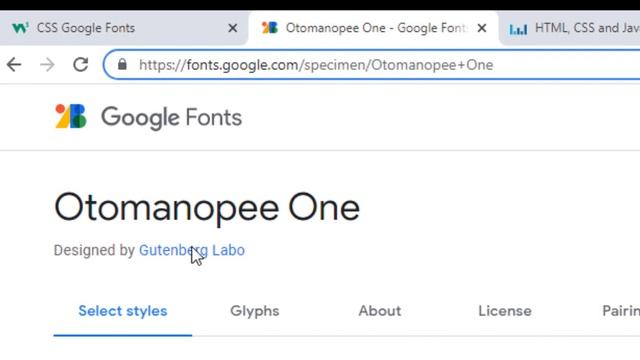640x360 pixels.
Task: Click the chart favicon on HTML, CSS tab
Action: click(x=518, y=29)
